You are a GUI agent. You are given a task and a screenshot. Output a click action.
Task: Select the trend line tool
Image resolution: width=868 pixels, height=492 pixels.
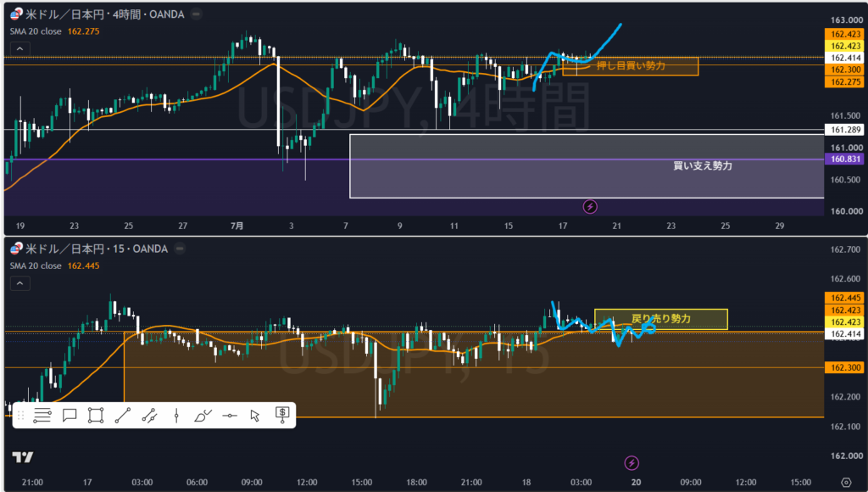tap(122, 415)
